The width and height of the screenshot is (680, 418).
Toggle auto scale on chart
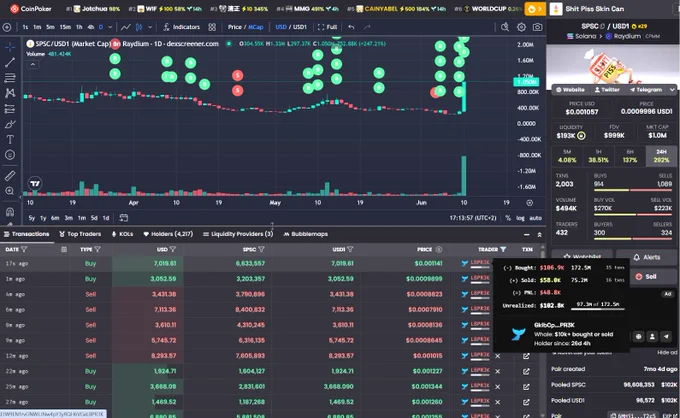click(x=535, y=218)
